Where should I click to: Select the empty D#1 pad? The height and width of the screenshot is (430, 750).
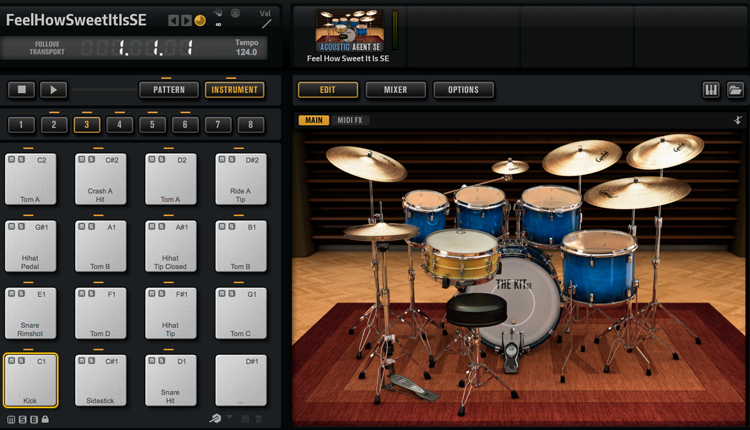pos(241,381)
